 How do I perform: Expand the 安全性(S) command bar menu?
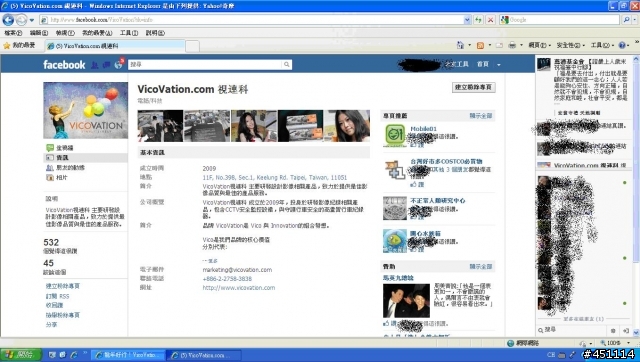click(571, 45)
